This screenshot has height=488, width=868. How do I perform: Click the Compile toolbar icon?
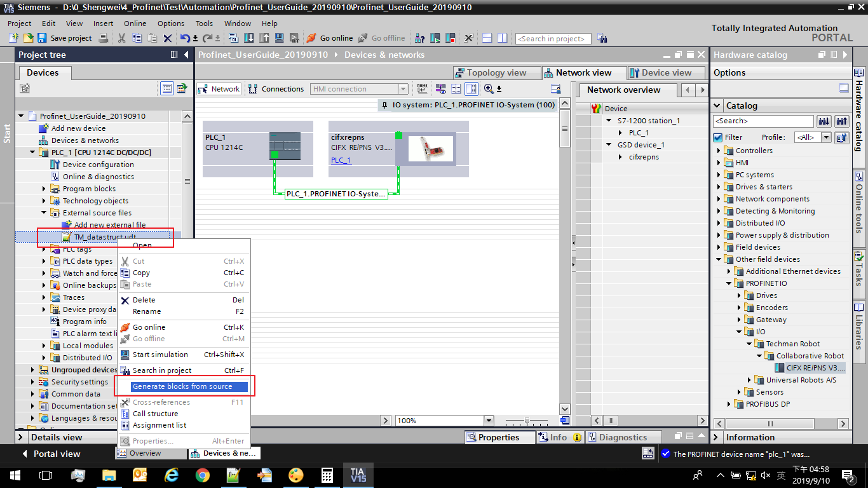pyautogui.click(x=233, y=38)
